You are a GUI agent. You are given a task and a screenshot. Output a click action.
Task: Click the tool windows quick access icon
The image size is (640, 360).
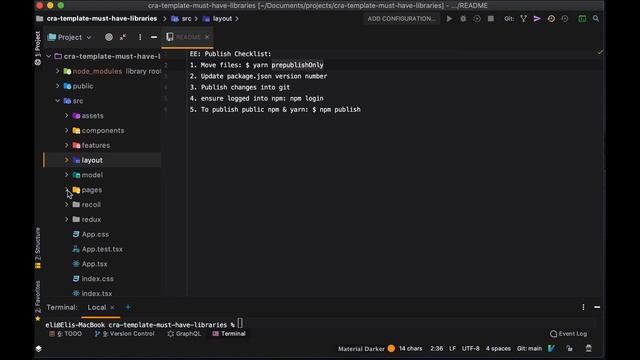tap(38, 348)
